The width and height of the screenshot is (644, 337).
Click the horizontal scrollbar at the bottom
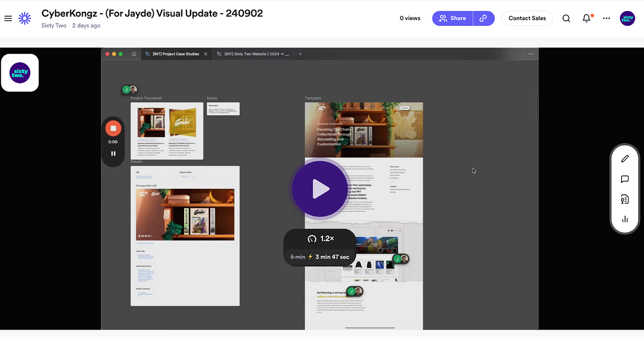pos(370,328)
